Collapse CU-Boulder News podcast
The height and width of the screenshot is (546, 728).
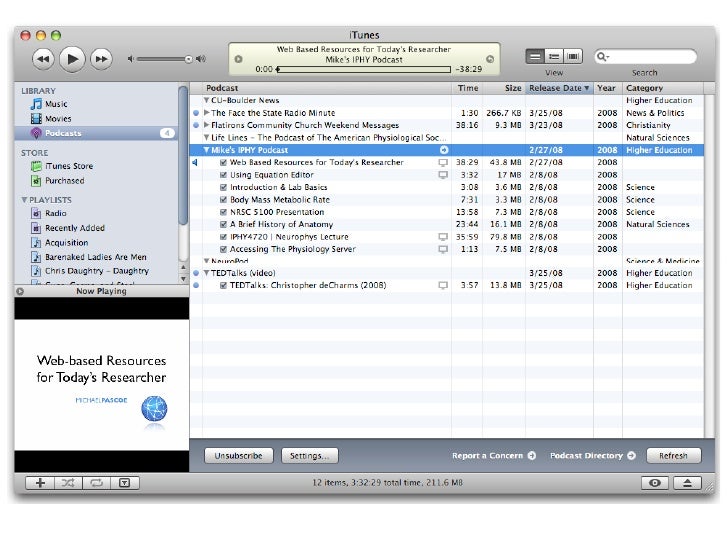click(206, 100)
